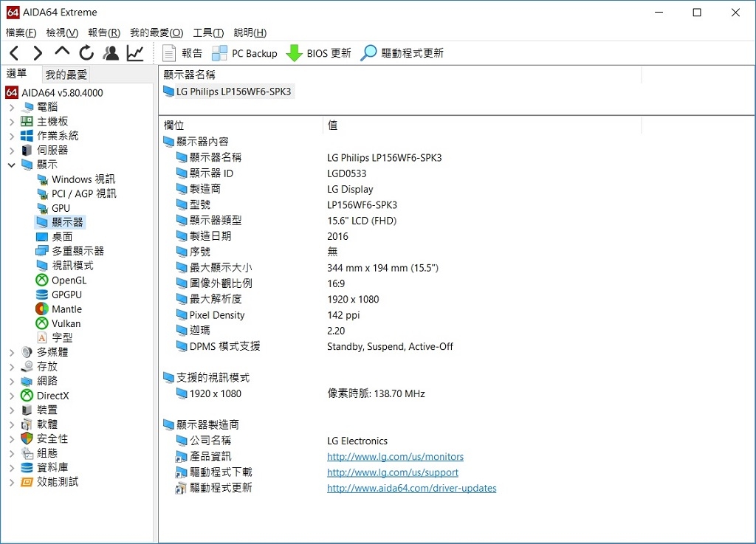Expand the 電腦 tree node
Viewport: 756px width, 544px height.
(12, 107)
